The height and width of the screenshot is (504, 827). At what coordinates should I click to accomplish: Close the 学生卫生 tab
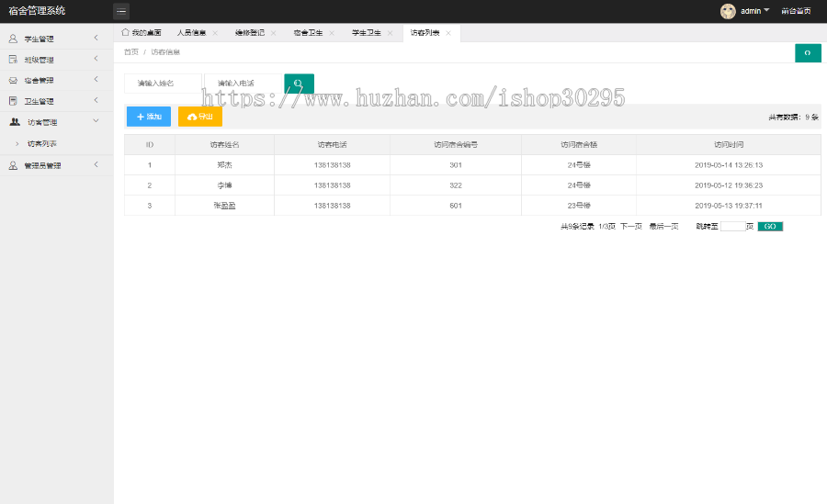point(390,33)
